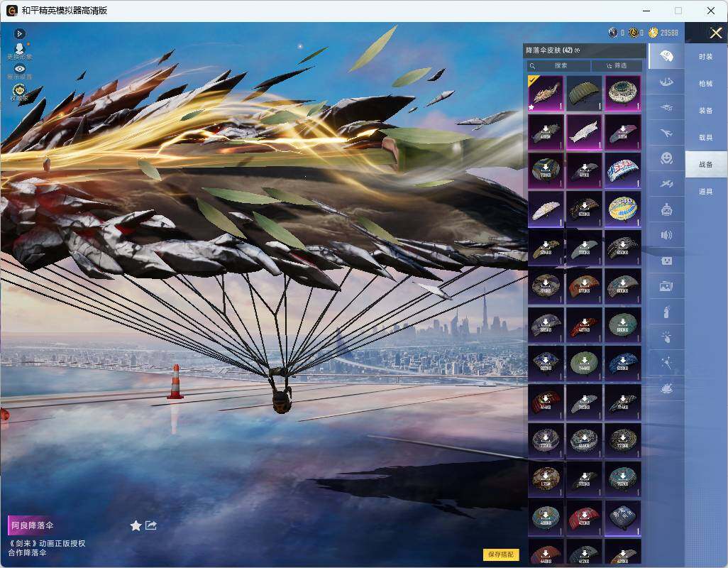Open the airplane category in the sidebar
The width and height of the screenshot is (728, 568).
click(666, 133)
